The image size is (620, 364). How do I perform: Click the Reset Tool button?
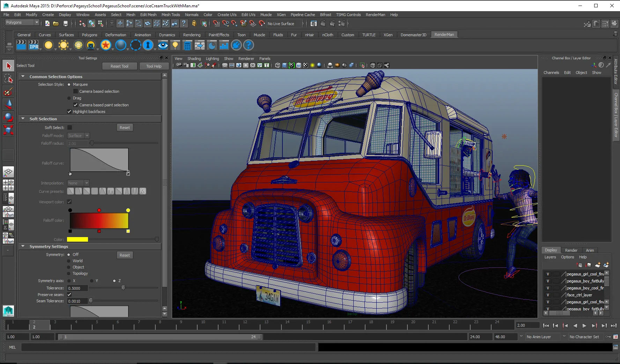coord(119,66)
